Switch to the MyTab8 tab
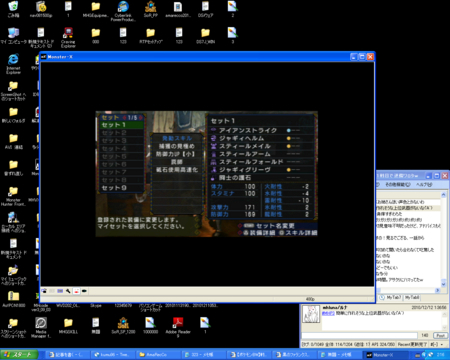450x360 pixels. [x=412, y=297]
